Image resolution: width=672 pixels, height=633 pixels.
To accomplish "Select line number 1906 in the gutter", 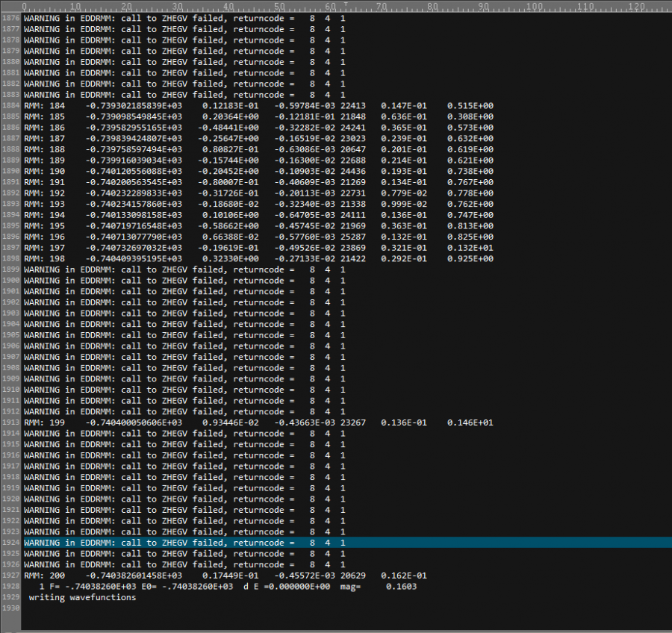I will point(10,346).
